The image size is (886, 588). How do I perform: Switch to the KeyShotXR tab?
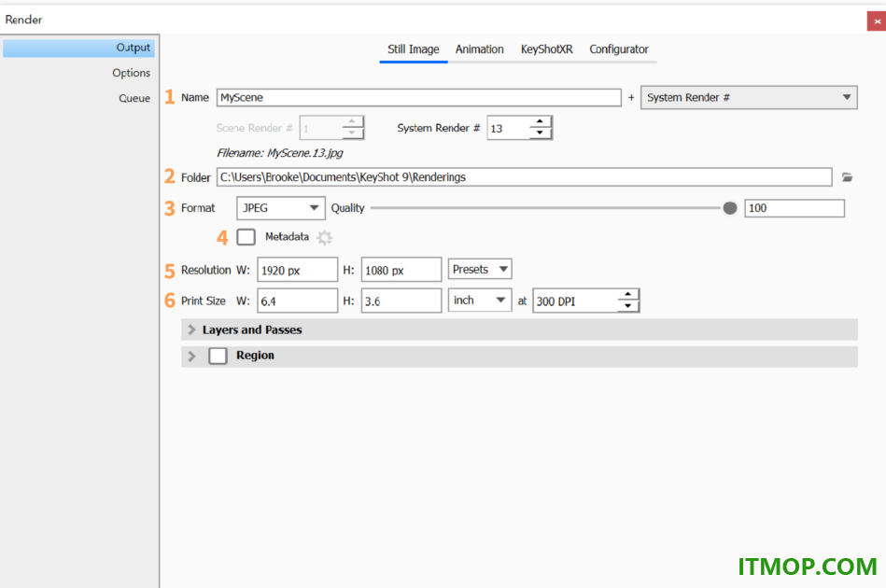pos(546,49)
